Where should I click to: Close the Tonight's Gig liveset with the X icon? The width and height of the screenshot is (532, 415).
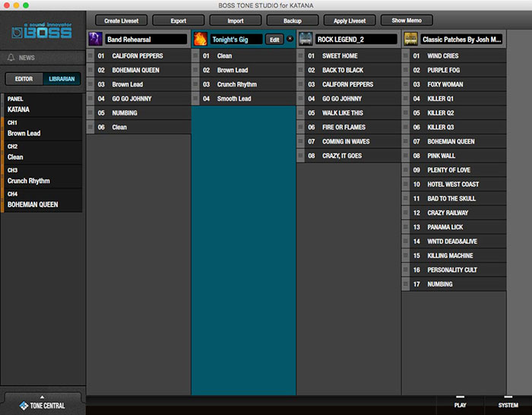click(x=290, y=39)
